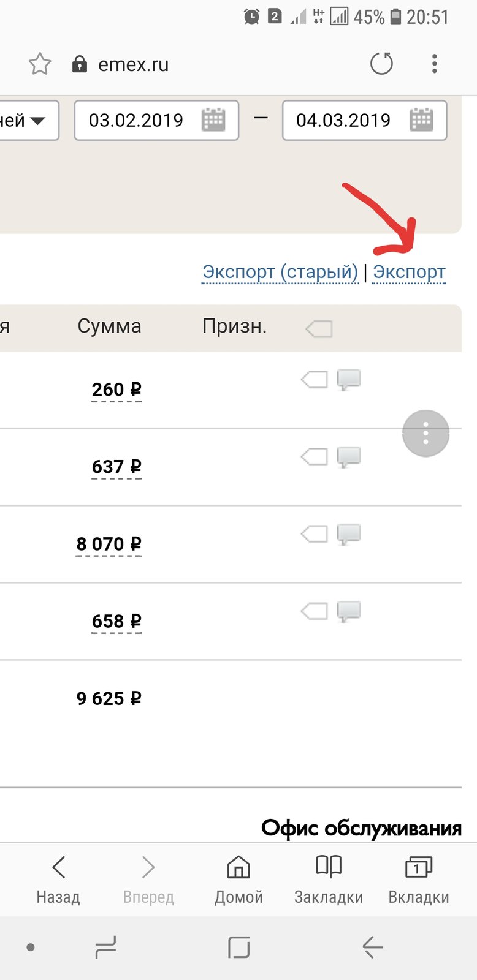Expand the period dropdown ending in 'ней'
This screenshot has height=980, width=477.
tap(29, 121)
